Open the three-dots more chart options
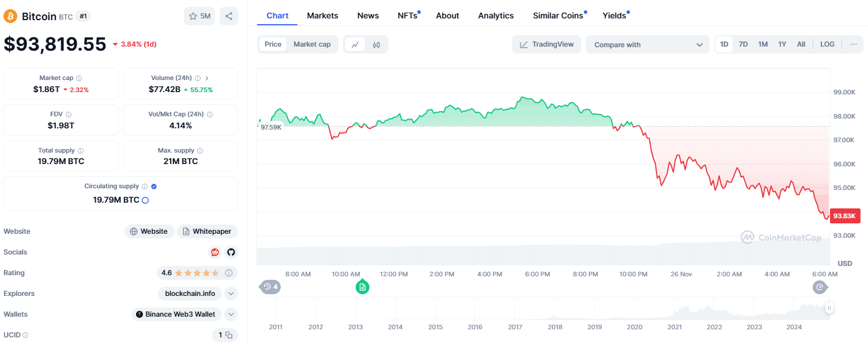 [x=854, y=44]
